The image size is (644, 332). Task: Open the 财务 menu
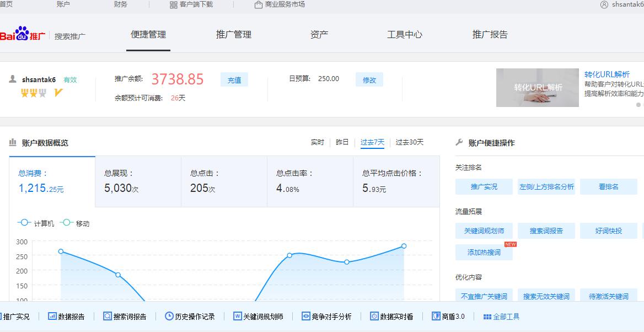120,4
